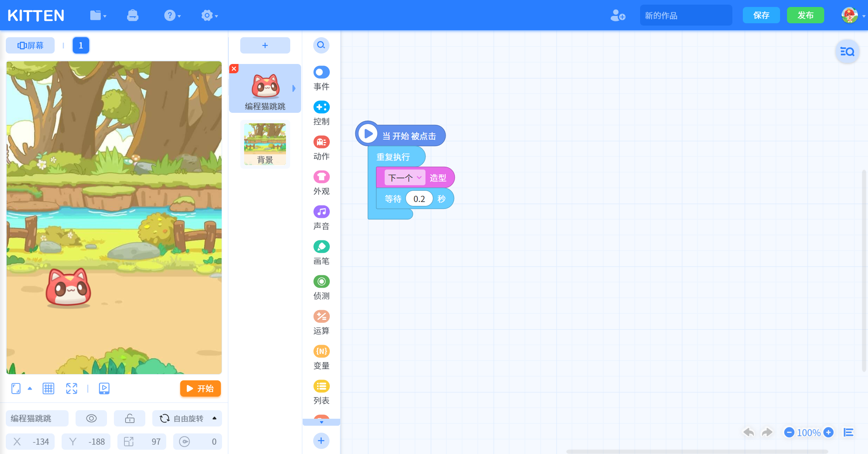Click the cat sprite on the stage
Image resolution: width=868 pixels, height=454 pixels.
(x=69, y=287)
